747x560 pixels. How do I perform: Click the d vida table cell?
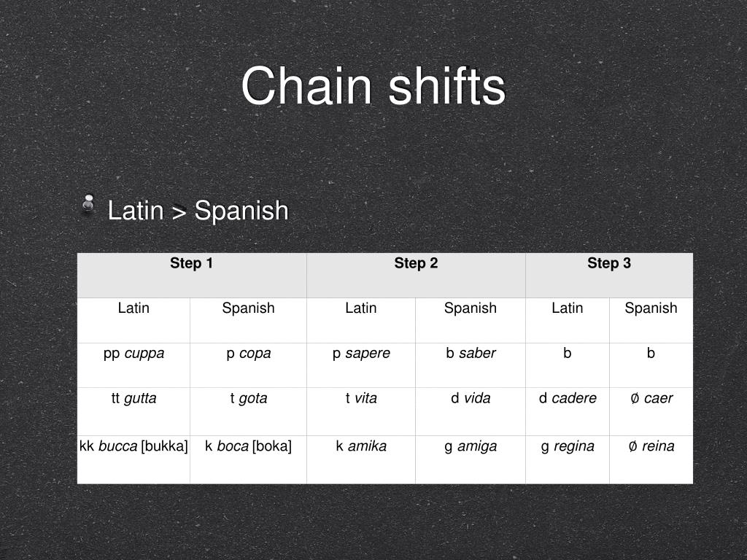coord(471,411)
